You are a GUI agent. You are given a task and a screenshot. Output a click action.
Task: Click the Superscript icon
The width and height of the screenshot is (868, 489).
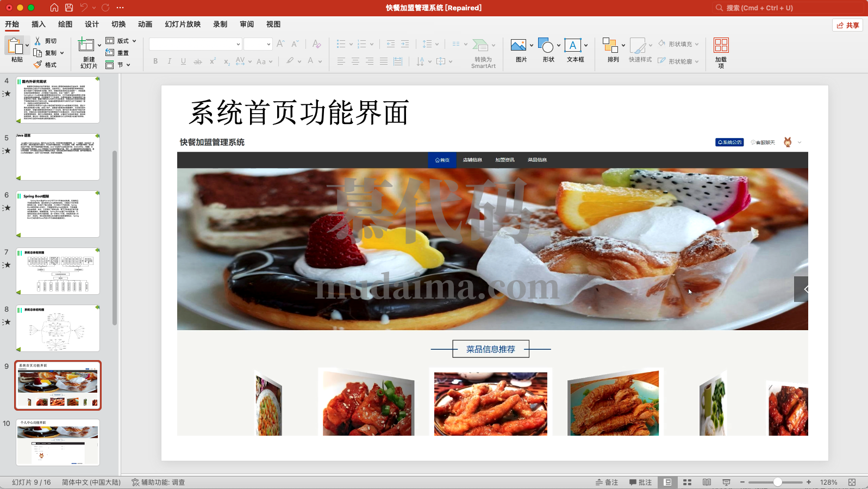click(213, 61)
